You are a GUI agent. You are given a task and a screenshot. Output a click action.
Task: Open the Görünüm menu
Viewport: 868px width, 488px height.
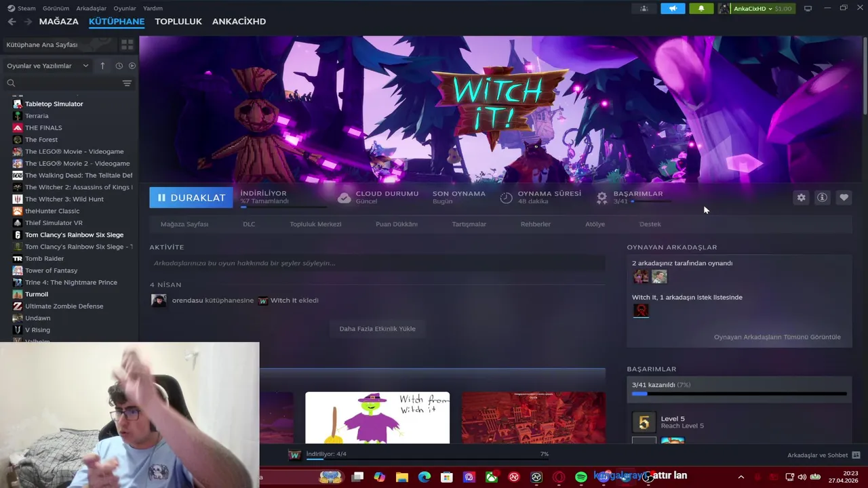click(56, 8)
